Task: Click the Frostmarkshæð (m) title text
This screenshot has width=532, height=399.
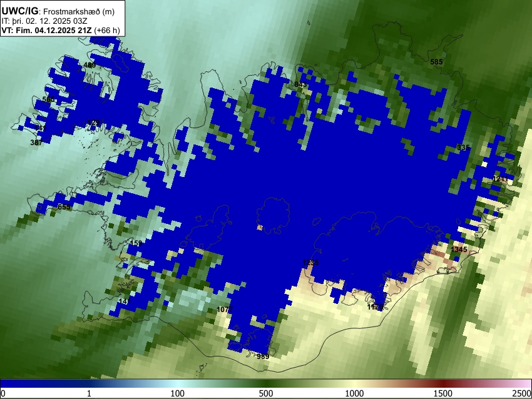Action: point(79,11)
